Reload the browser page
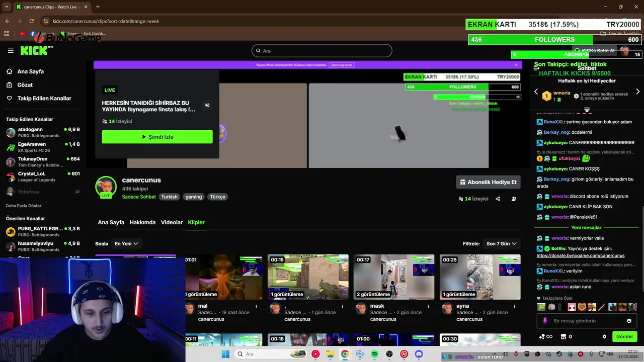This screenshot has height=362, width=644. point(32,21)
